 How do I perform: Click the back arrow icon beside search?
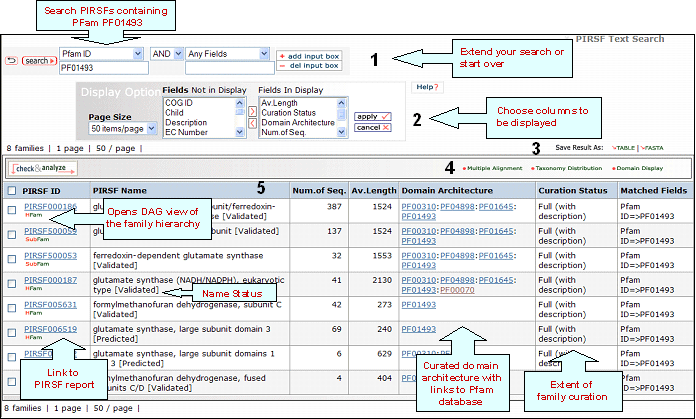(x=11, y=61)
